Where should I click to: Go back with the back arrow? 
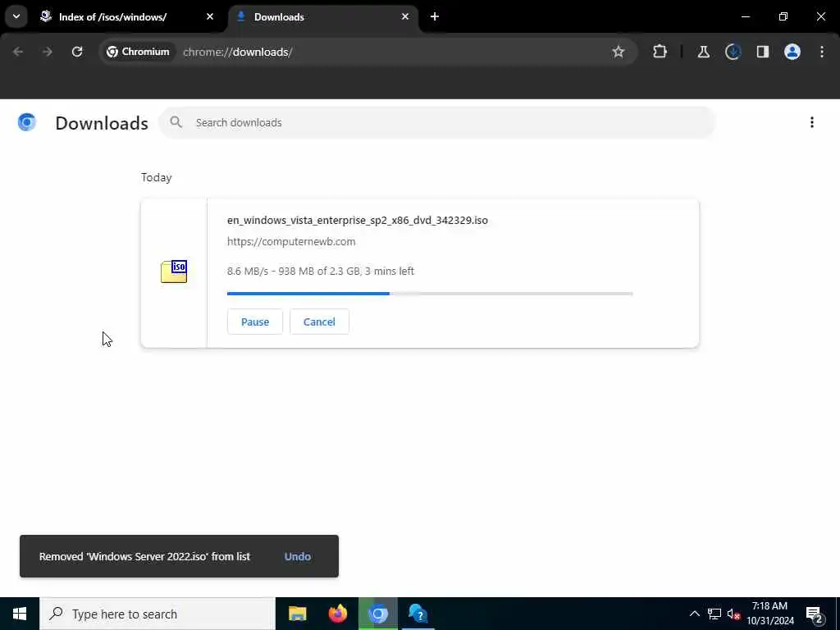[18, 52]
